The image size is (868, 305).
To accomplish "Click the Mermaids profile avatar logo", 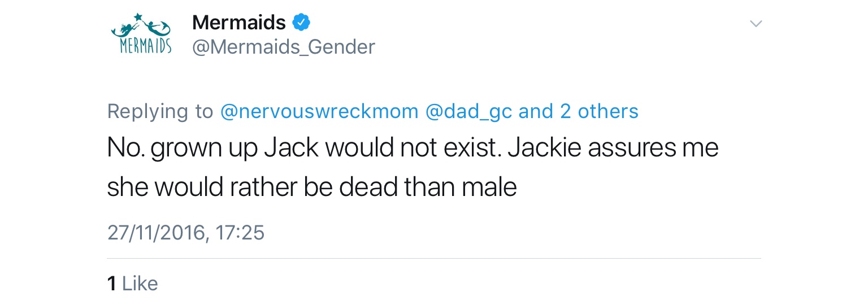I will (141, 35).
